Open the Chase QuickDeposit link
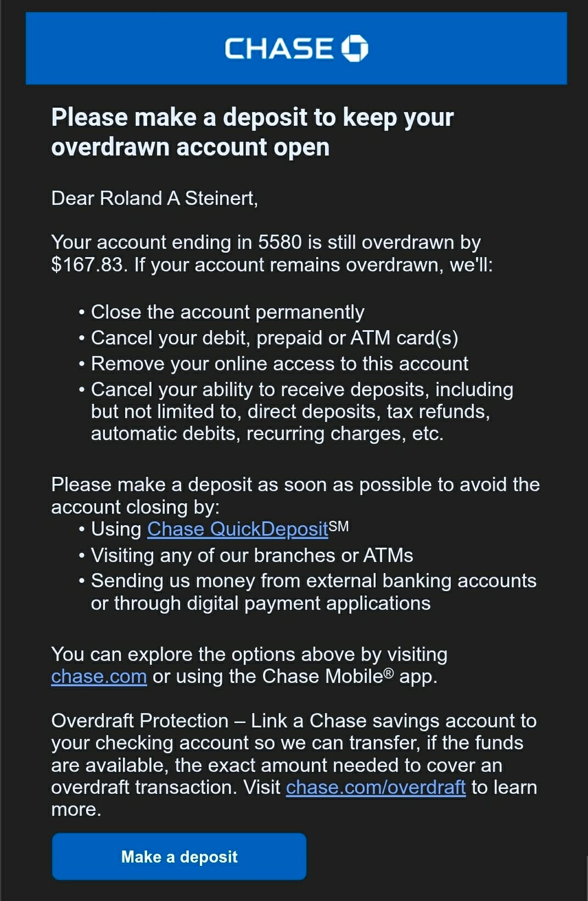588x901 pixels. click(x=237, y=529)
